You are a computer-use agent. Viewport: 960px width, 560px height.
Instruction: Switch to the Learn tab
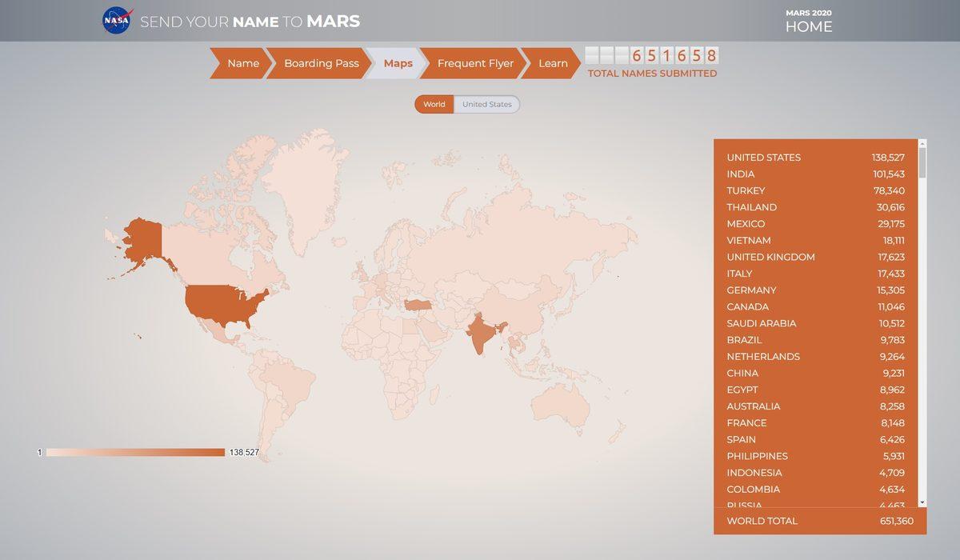552,63
